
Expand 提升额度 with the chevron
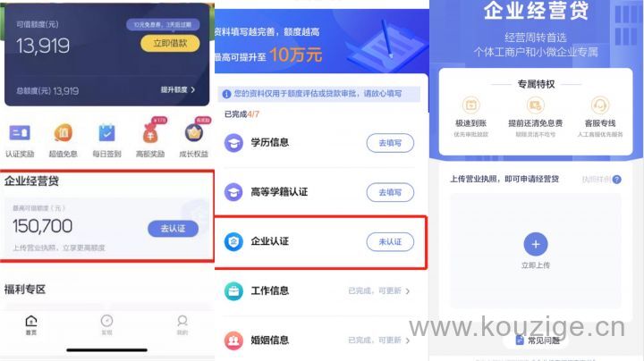click(178, 89)
